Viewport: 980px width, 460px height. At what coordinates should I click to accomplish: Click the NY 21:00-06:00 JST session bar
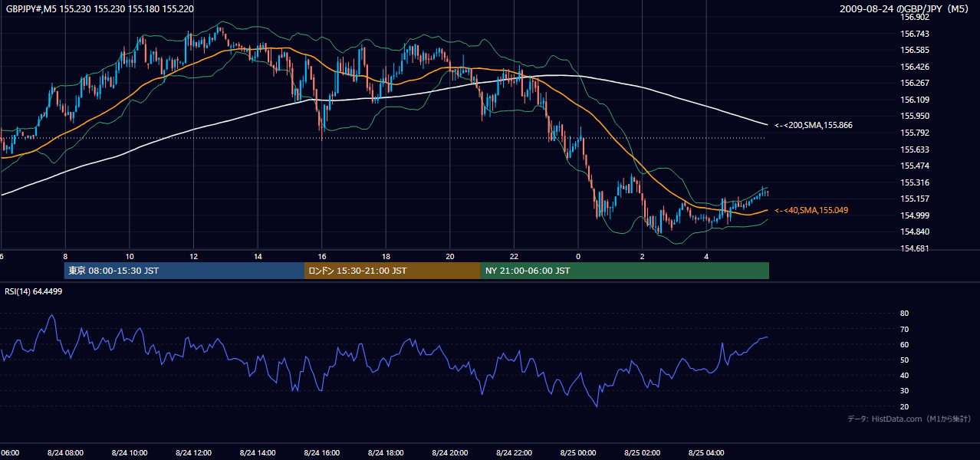(625, 271)
